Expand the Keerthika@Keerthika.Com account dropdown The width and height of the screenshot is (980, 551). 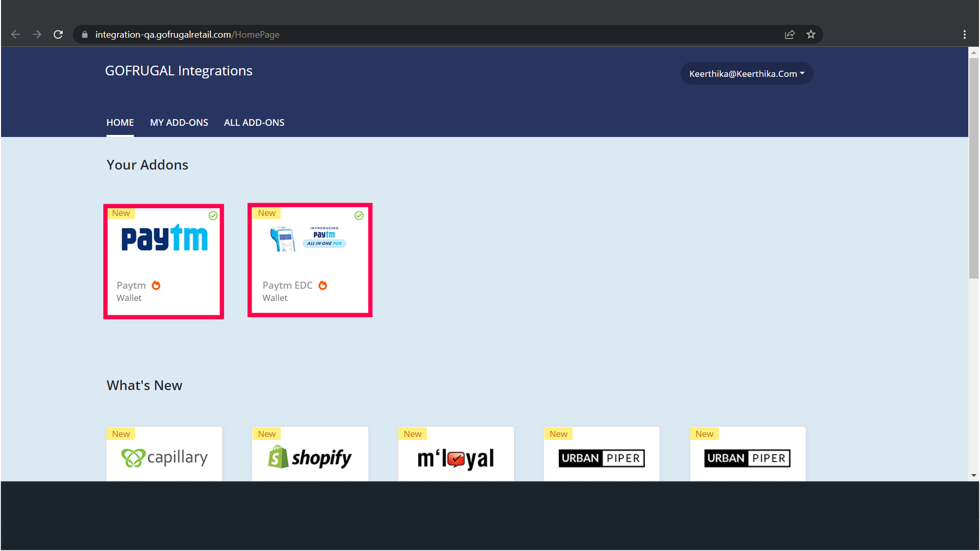point(747,74)
